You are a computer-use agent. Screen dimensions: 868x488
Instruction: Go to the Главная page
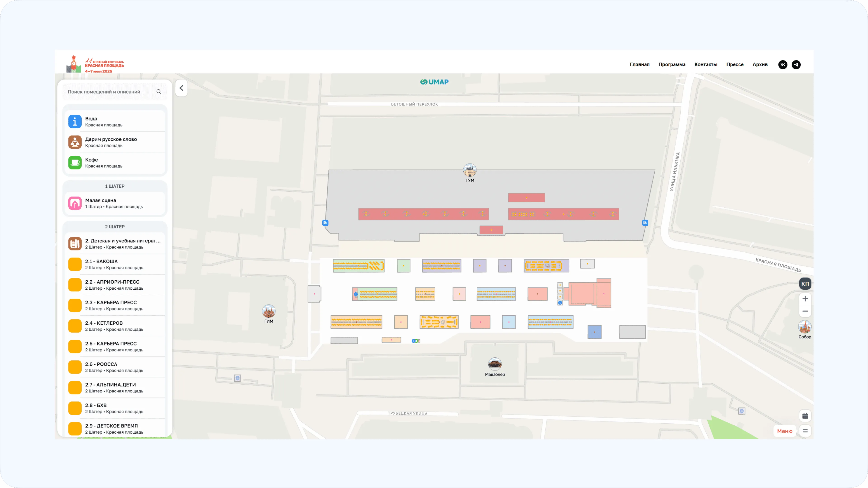tap(639, 65)
